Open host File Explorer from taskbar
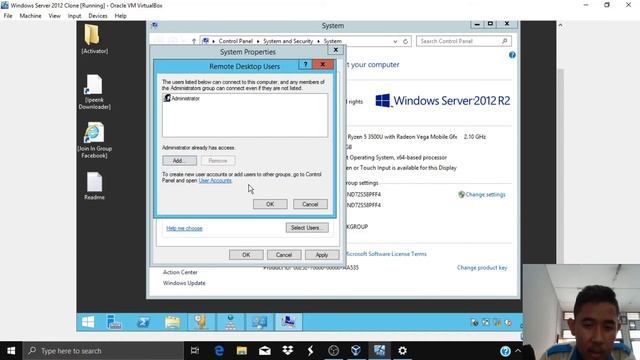640x360 pixels. [x=242, y=351]
